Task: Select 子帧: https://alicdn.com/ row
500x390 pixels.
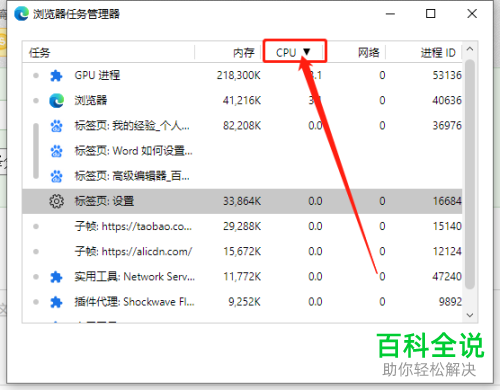Action: point(242,252)
